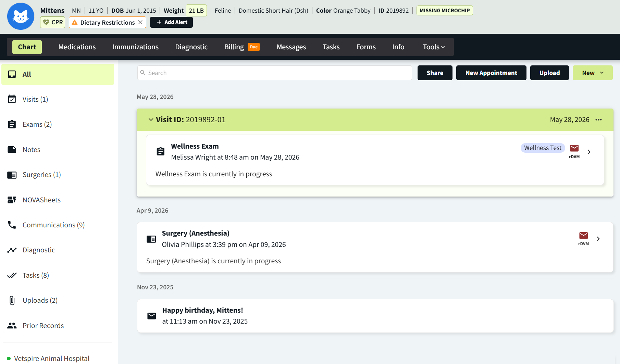
Task: Click the Uploads paperclip icon
Action: point(12,301)
